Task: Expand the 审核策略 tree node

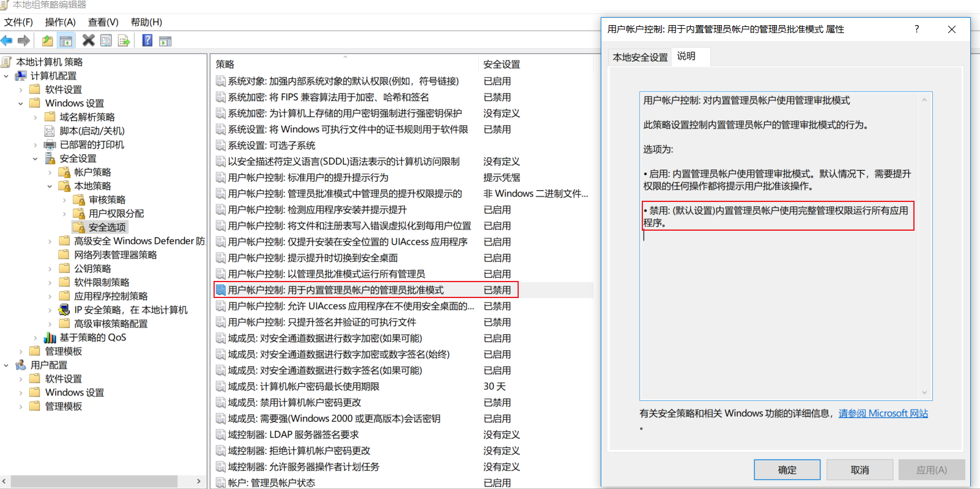Action: click(x=64, y=200)
